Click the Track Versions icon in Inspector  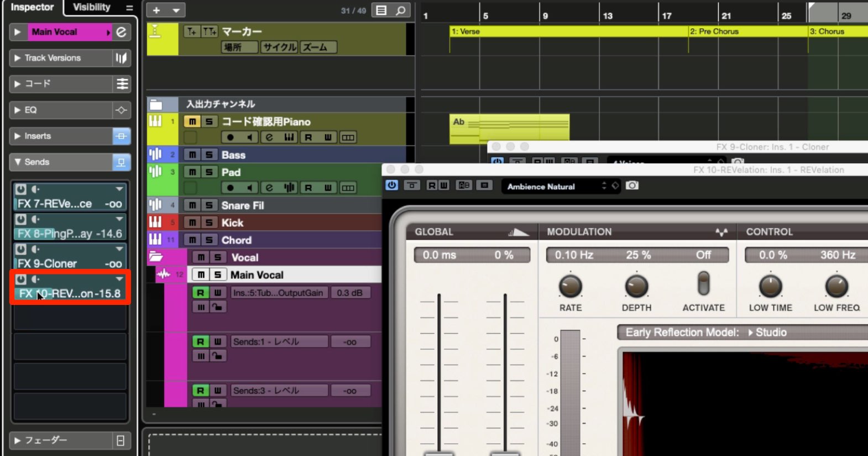coord(121,58)
